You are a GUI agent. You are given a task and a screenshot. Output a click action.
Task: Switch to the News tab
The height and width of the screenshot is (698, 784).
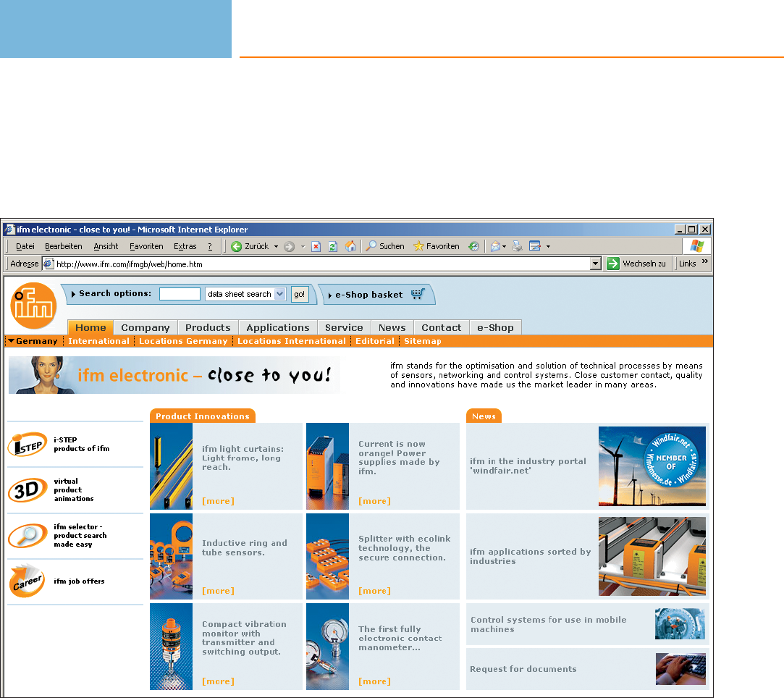click(x=392, y=327)
